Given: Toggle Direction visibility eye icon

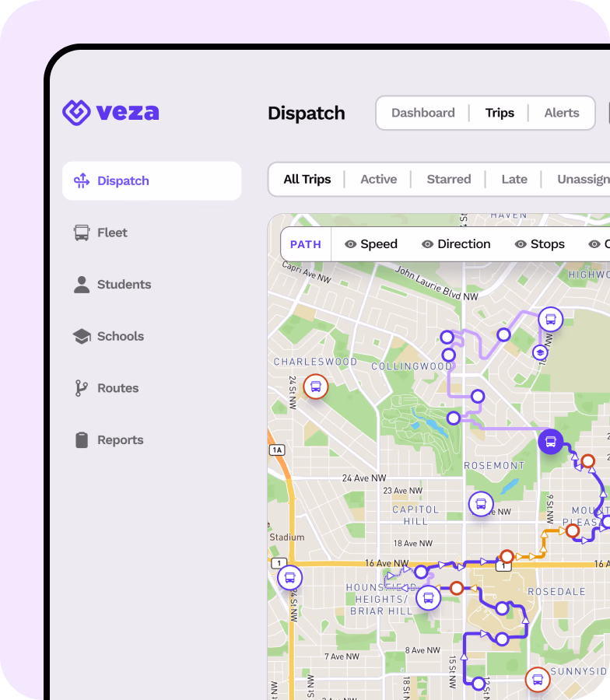Looking at the screenshot, I should click(428, 244).
